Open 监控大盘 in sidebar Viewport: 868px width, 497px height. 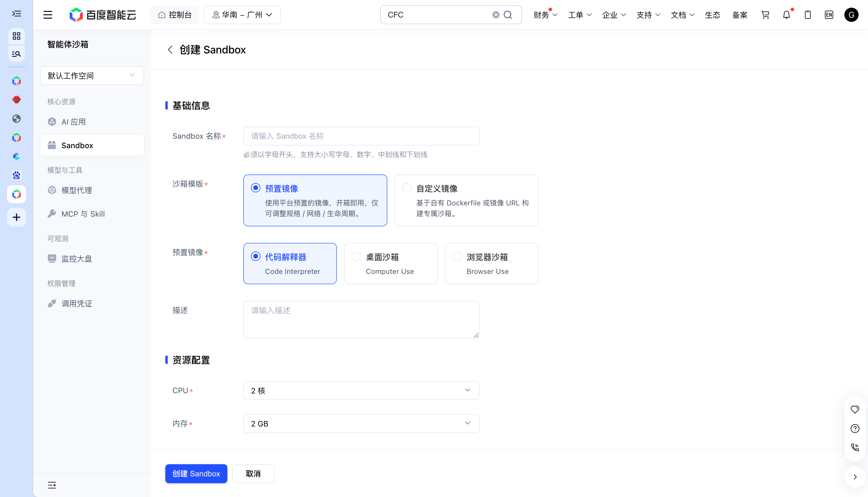click(92, 259)
